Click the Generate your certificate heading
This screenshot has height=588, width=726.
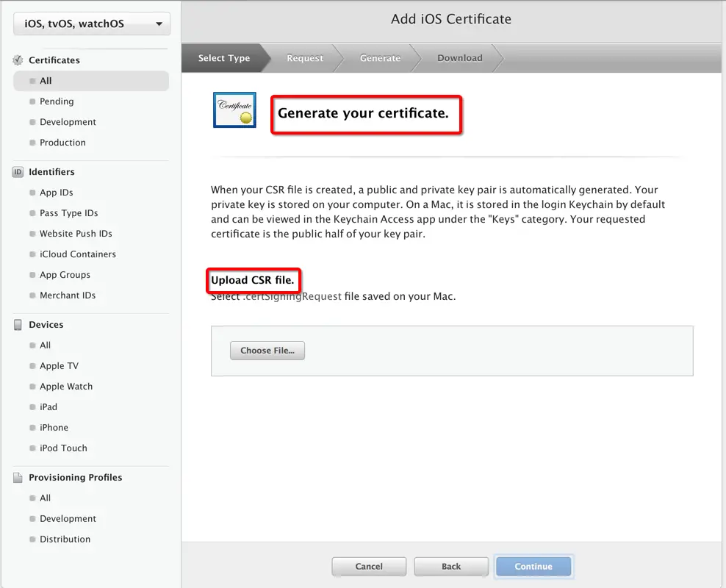[x=363, y=113]
